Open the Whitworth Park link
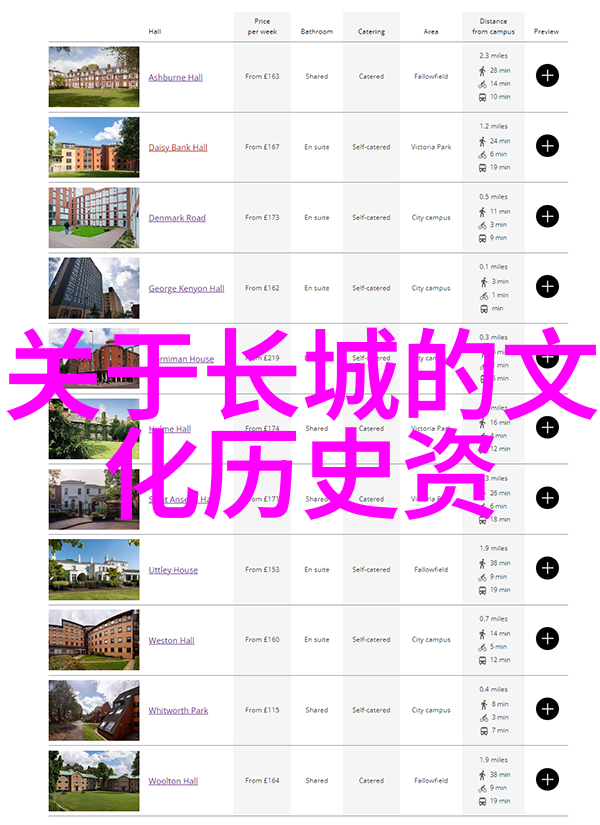 pos(178,711)
